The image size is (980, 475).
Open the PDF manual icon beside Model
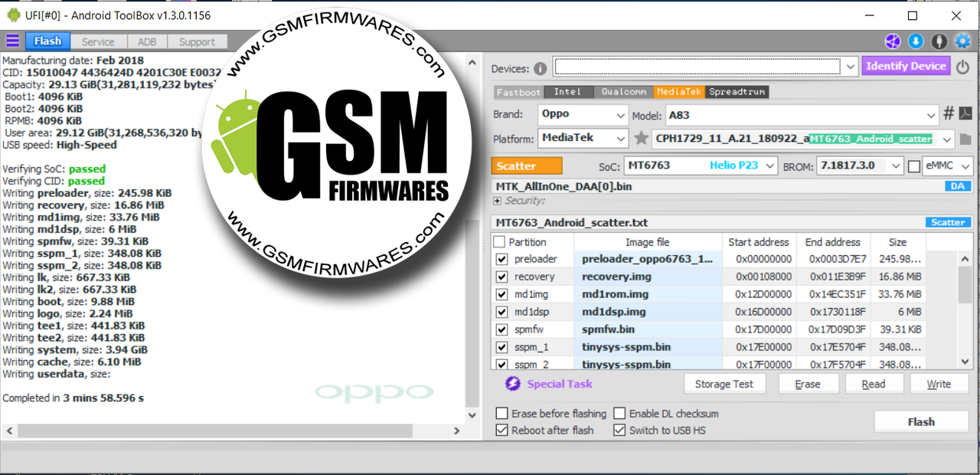tap(965, 114)
